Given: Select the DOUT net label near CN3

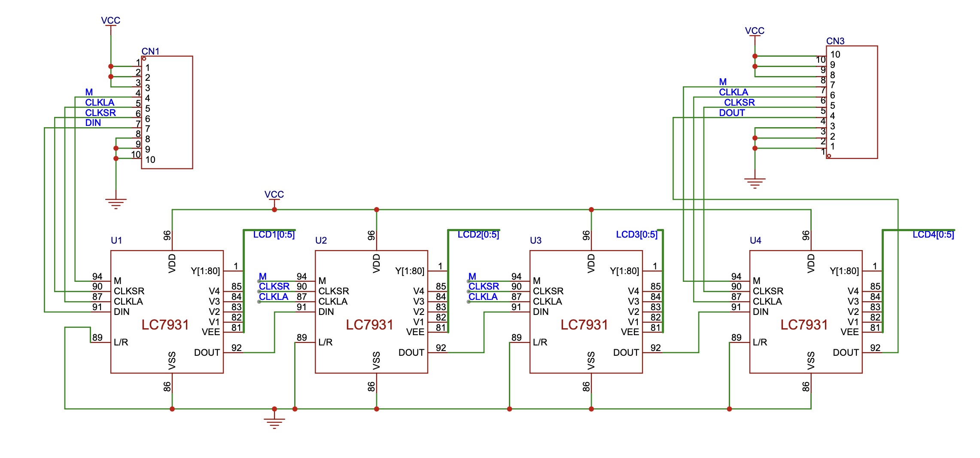Looking at the screenshot, I should point(732,113).
